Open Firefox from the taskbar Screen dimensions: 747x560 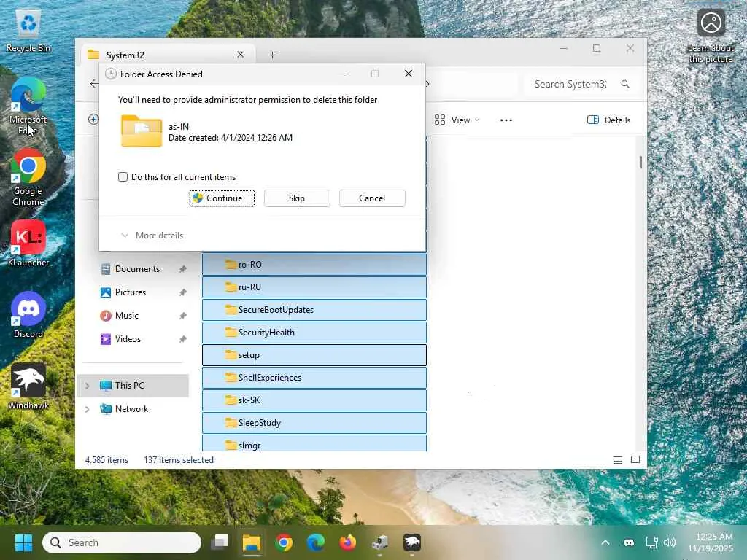pyautogui.click(x=348, y=542)
